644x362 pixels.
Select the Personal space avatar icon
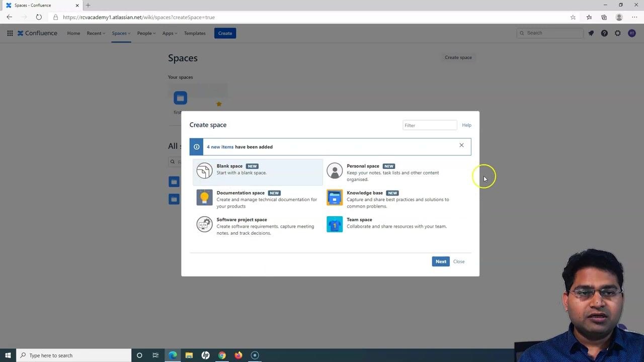(335, 170)
